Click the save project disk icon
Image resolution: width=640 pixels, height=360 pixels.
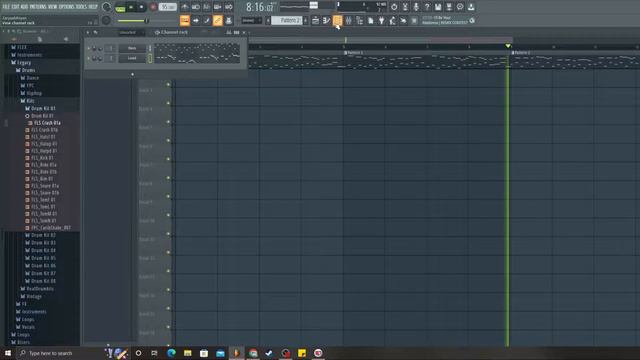(x=438, y=7)
